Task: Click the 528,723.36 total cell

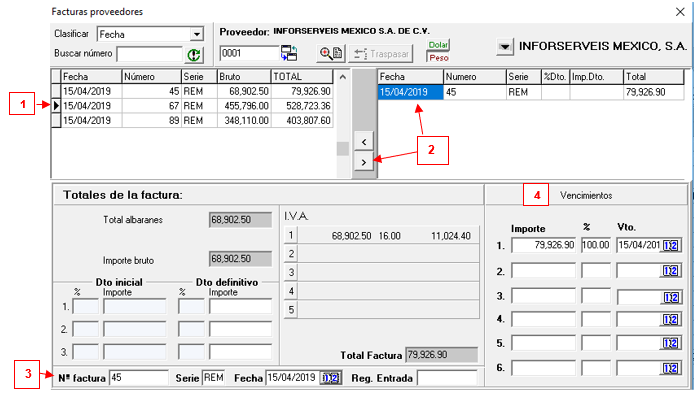Action: [302, 106]
